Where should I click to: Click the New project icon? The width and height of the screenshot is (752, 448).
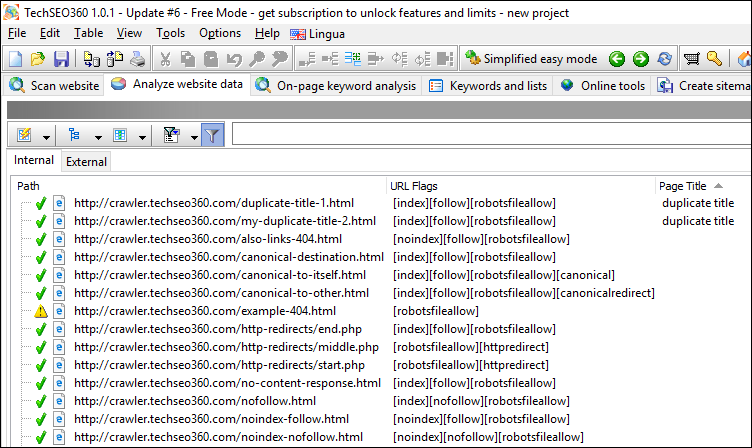(x=15, y=59)
